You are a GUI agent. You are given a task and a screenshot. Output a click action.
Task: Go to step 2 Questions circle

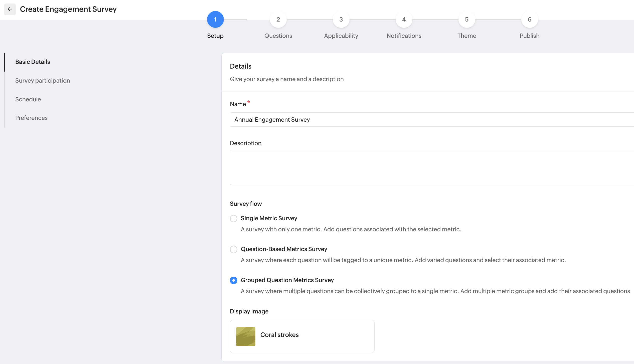pyautogui.click(x=278, y=20)
